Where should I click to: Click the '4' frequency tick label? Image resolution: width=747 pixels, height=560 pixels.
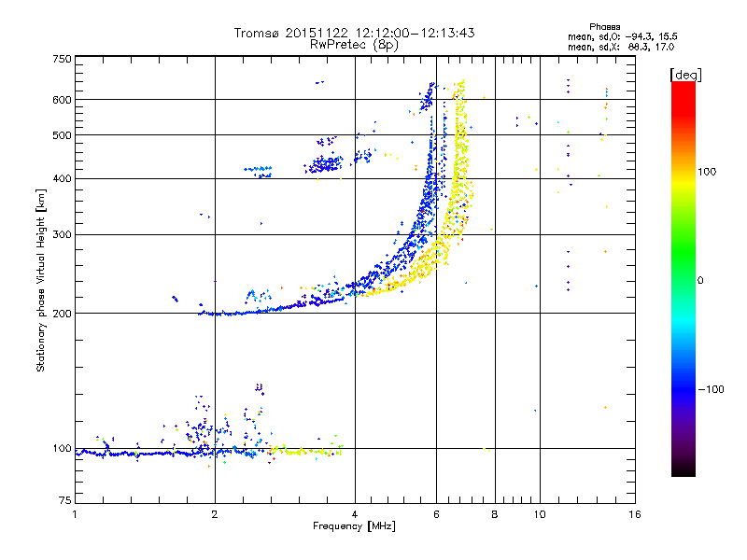(x=355, y=514)
